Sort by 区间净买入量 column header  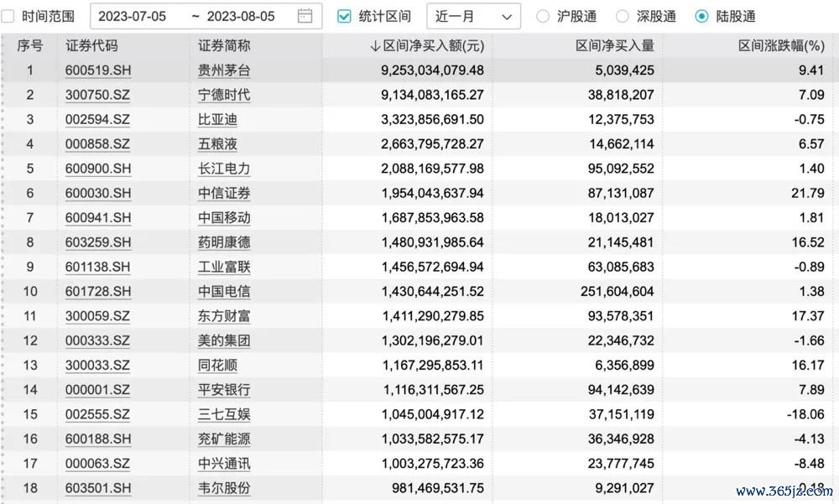pos(614,46)
